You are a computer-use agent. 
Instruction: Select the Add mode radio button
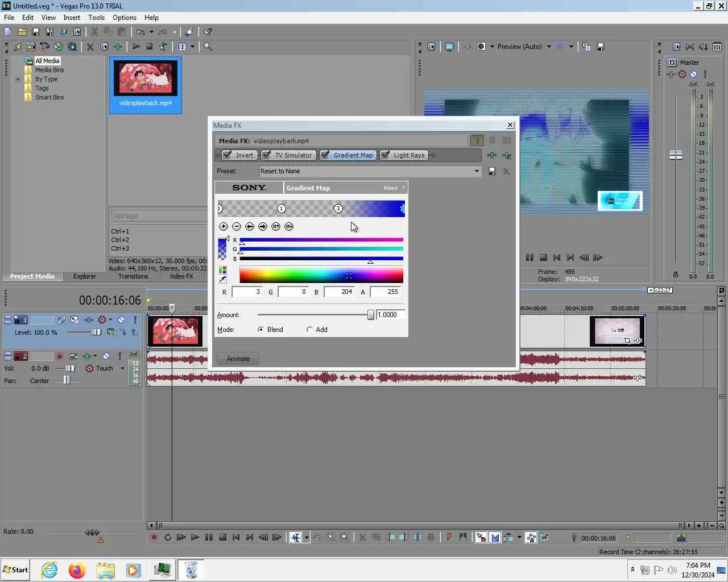click(x=309, y=330)
